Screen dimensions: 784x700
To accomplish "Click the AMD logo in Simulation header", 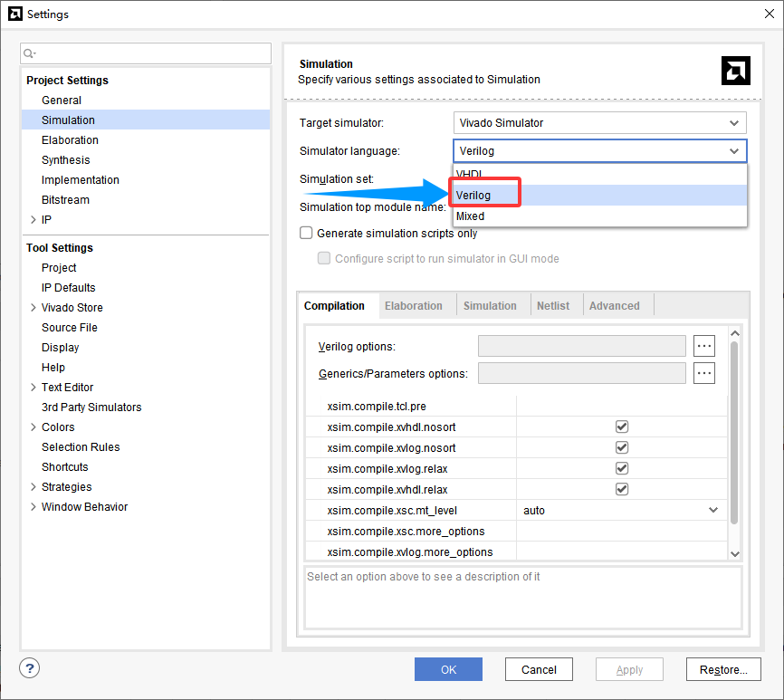I will (x=735, y=71).
